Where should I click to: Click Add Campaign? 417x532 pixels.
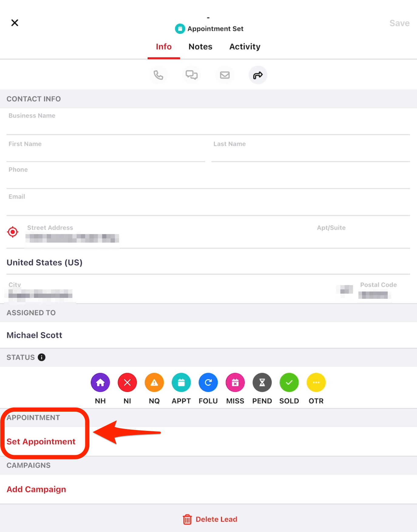[x=36, y=489]
